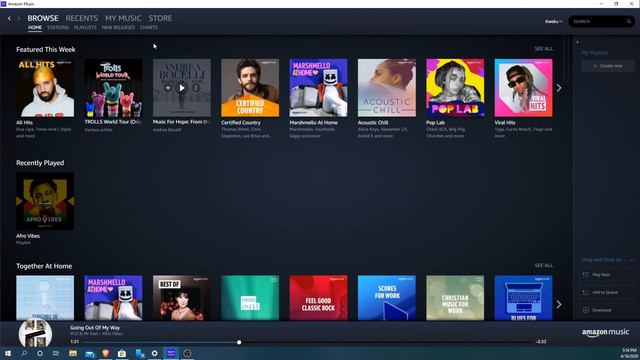Select the HOME sub-tab
The image size is (640, 360).
tap(35, 28)
